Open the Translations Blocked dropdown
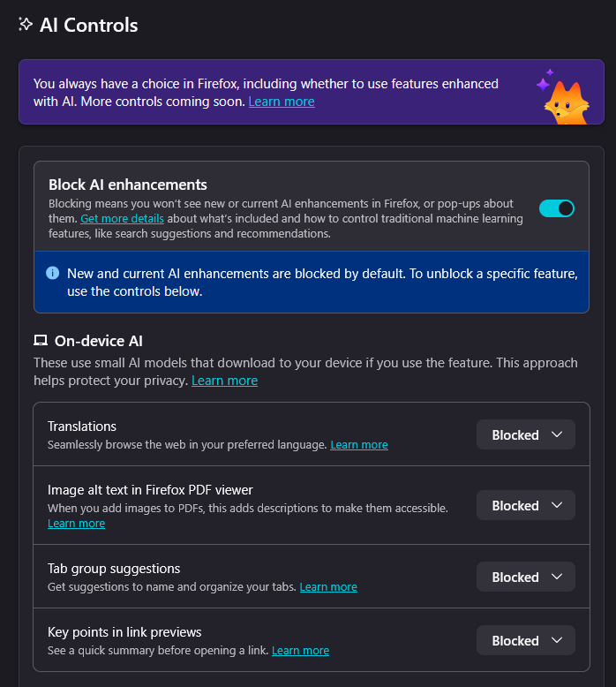Screen dimensions: 616x687 point(526,434)
